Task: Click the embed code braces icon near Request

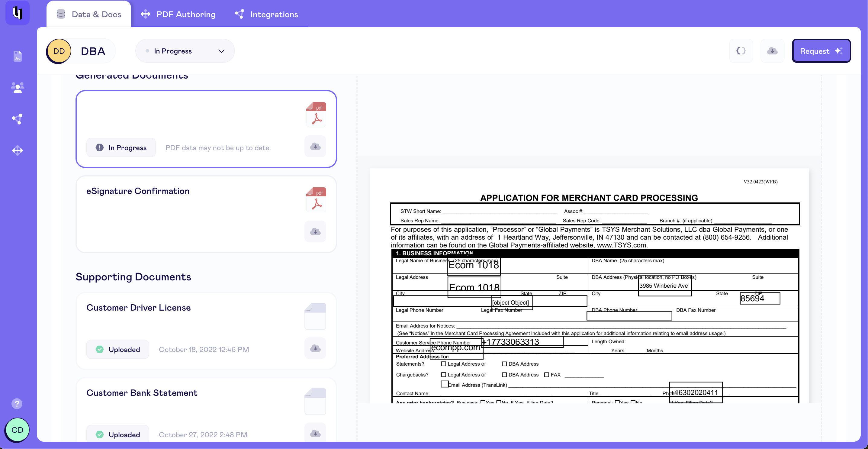Action: click(x=741, y=50)
